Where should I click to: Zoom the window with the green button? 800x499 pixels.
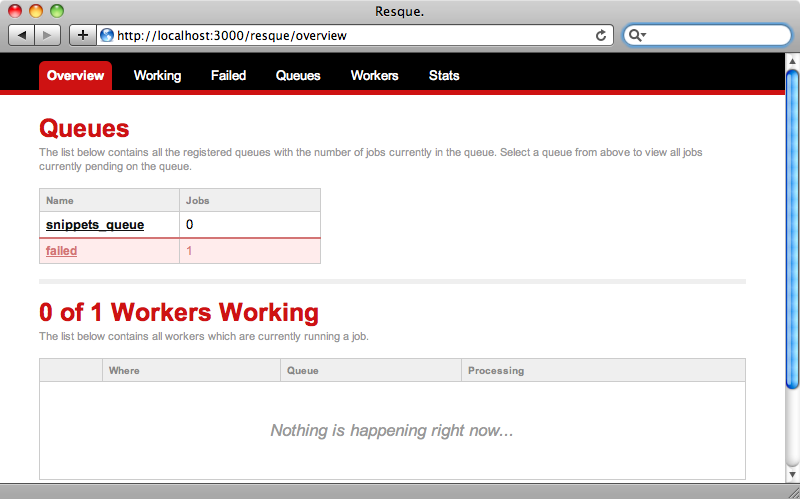57,11
